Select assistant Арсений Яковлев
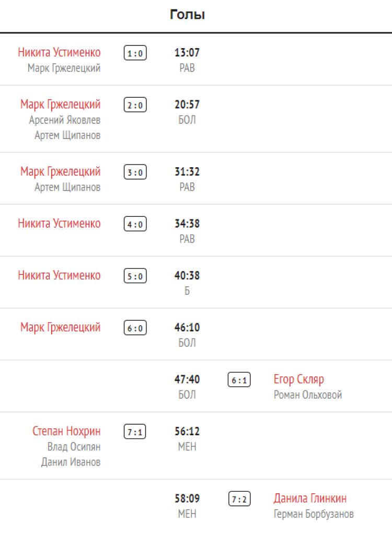 (65, 120)
